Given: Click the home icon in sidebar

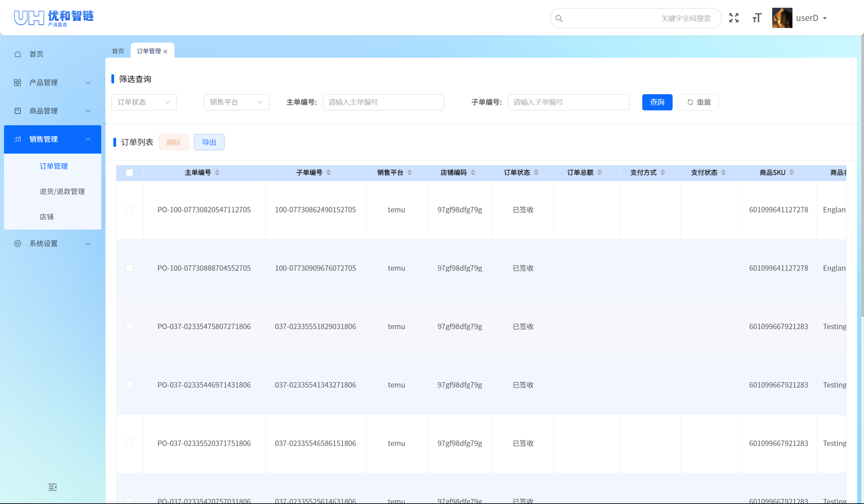Looking at the screenshot, I should (x=18, y=54).
